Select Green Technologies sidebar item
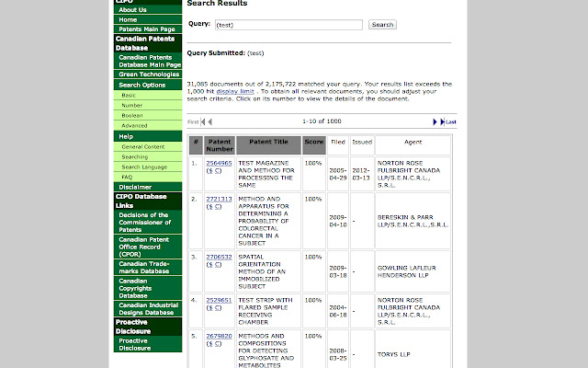Viewport: 588px width, 368px height. [148, 74]
